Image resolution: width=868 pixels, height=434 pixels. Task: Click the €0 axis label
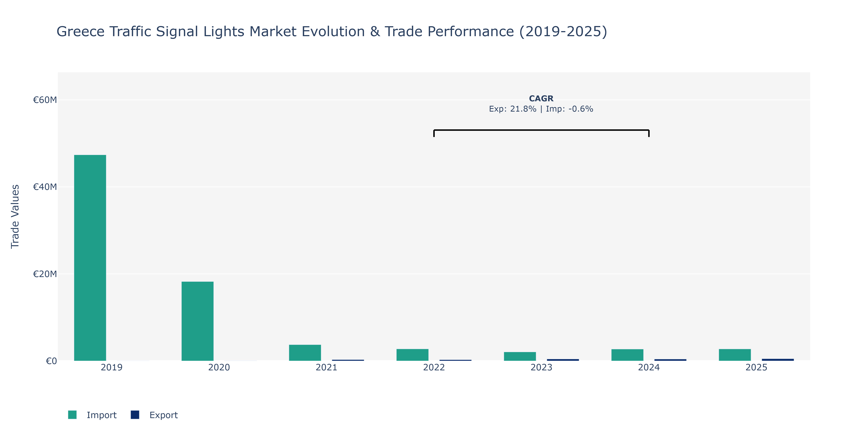[51, 361]
